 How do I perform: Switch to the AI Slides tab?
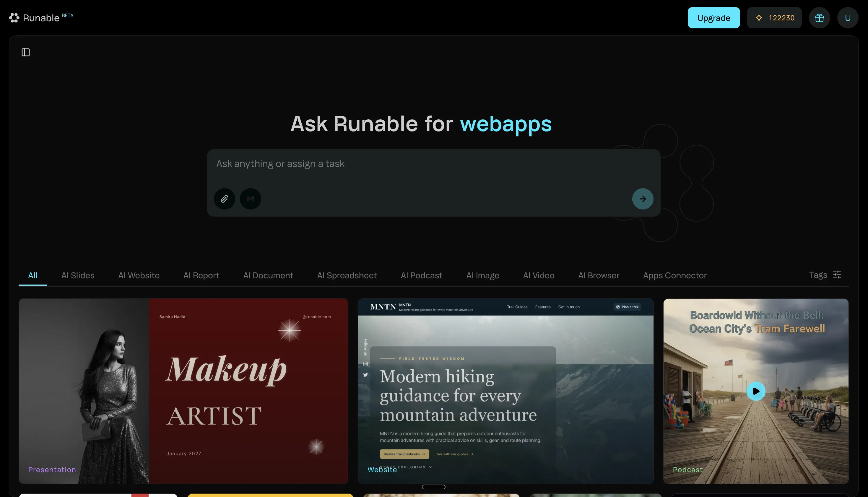pos(78,275)
